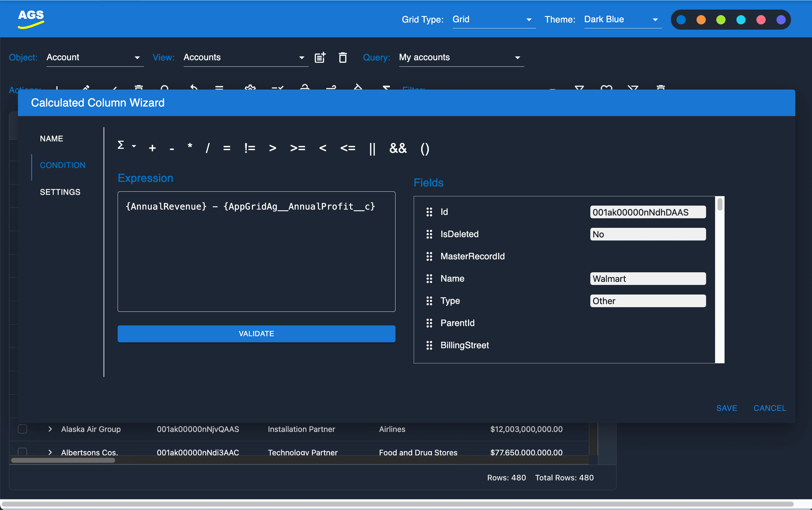Select the Albertsons Cos. row checkbox

point(22,452)
